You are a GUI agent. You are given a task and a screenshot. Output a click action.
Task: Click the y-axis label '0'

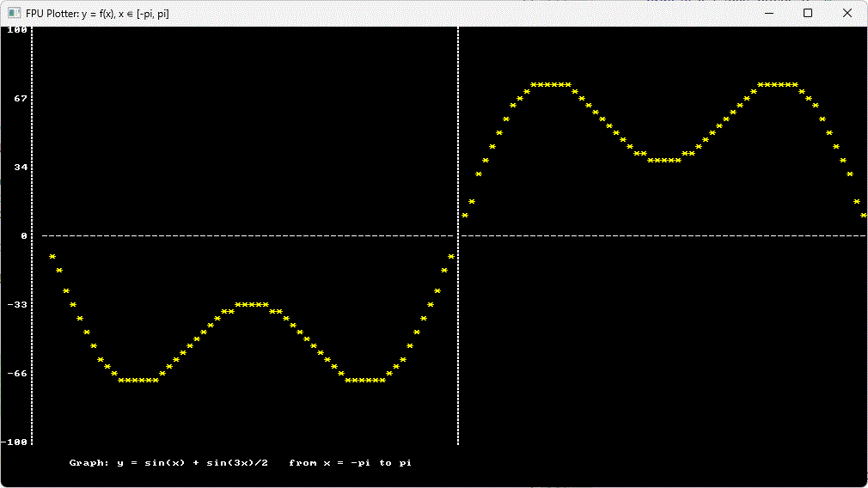pyautogui.click(x=24, y=235)
